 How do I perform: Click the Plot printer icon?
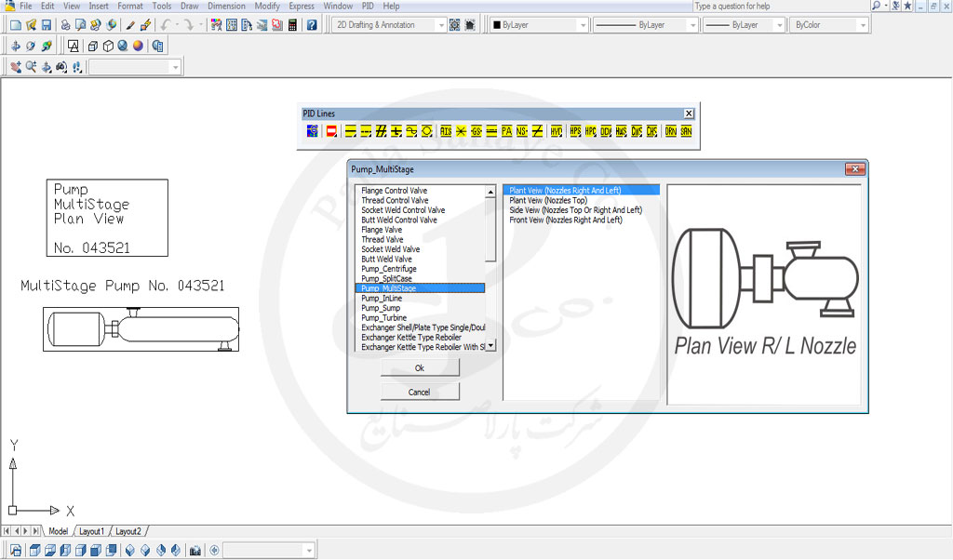click(x=65, y=25)
